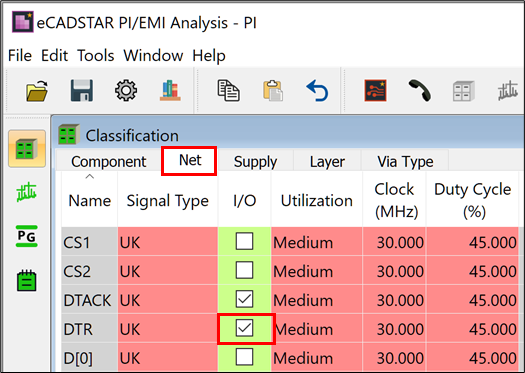Uncheck I/O checkbox for DTACK
525x373 pixels.
tap(244, 299)
